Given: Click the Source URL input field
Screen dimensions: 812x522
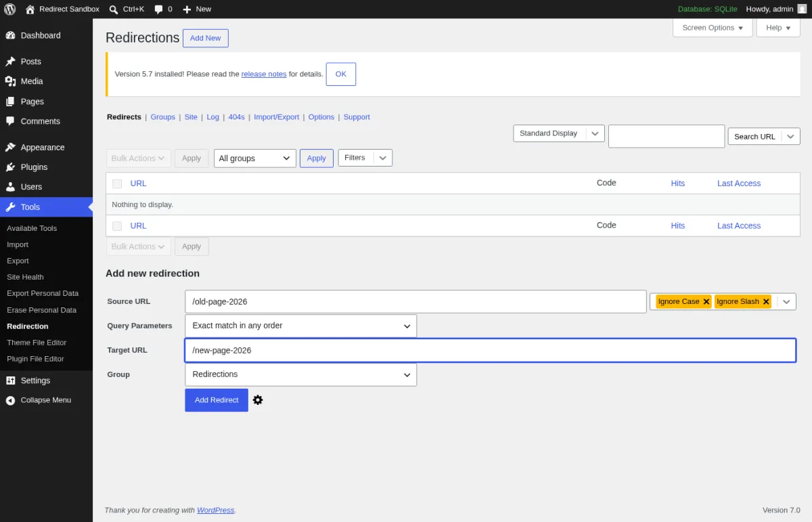Looking at the screenshot, I should (x=415, y=302).
